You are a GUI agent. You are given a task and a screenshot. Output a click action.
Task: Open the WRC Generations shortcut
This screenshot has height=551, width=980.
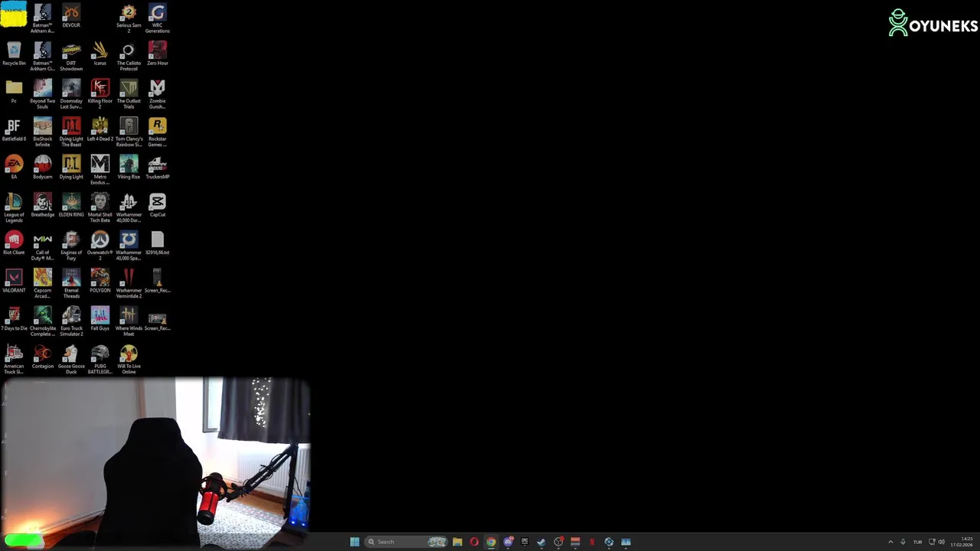pos(157,18)
